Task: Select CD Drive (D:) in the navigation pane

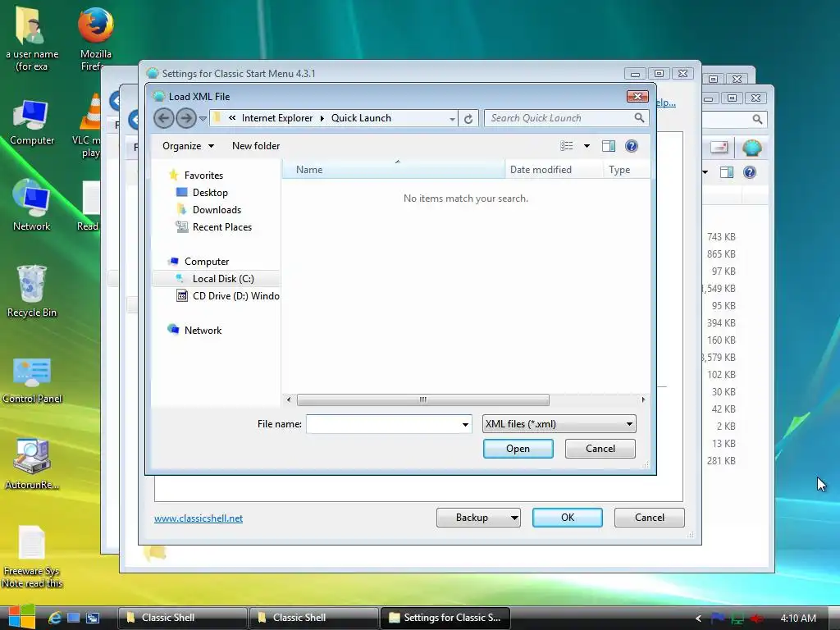Action: click(228, 295)
